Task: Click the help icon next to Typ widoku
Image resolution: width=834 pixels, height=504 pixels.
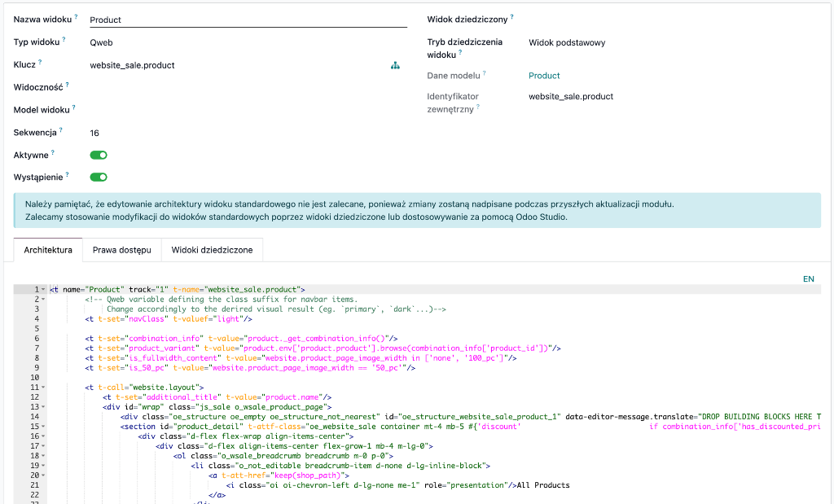Action: 64,40
